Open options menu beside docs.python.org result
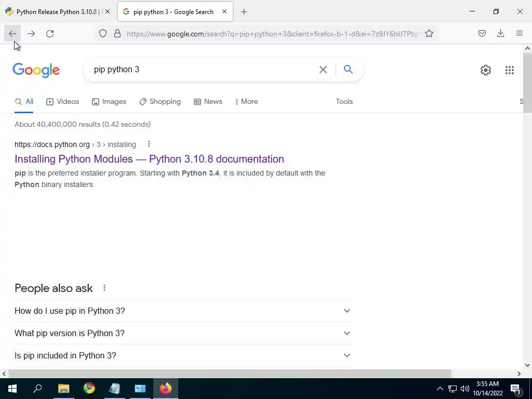The image size is (532, 399). pos(149,144)
